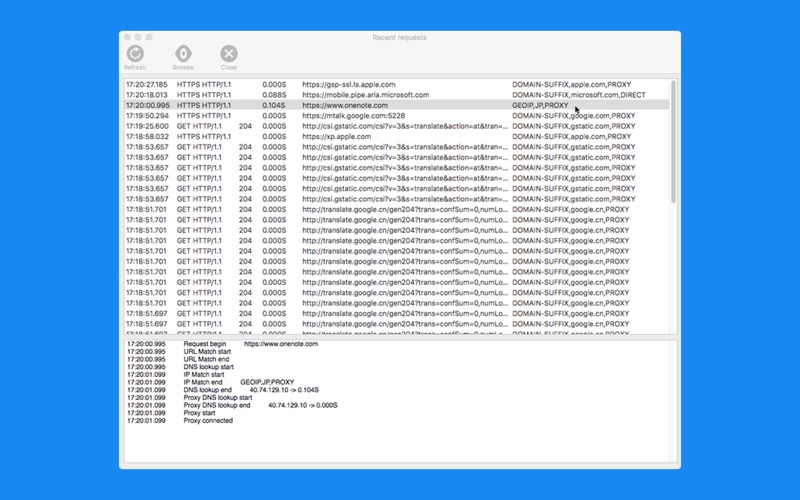Click timestamp 17:20:27.185 in the request list
Image resolution: width=800 pixels, height=500 pixels.
tap(146, 85)
